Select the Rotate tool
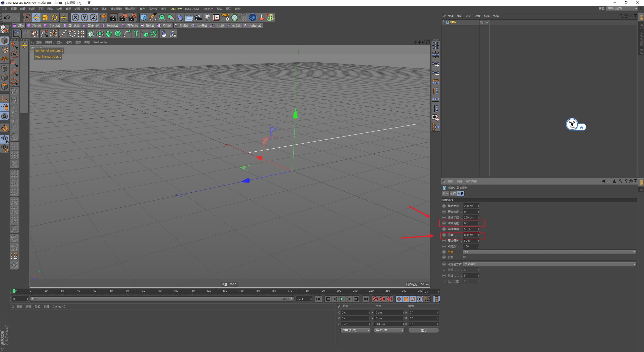The width and height of the screenshot is (644, 352). click(x=54, y=17)
